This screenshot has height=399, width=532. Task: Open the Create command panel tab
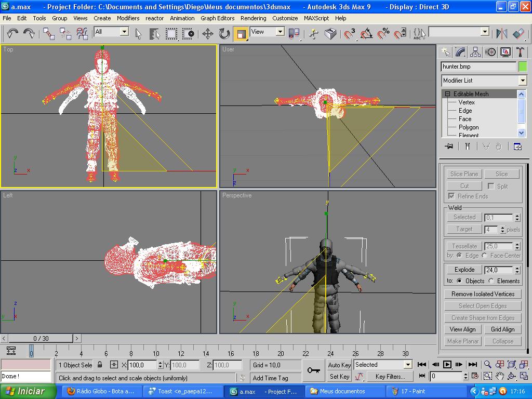(445, 52)
